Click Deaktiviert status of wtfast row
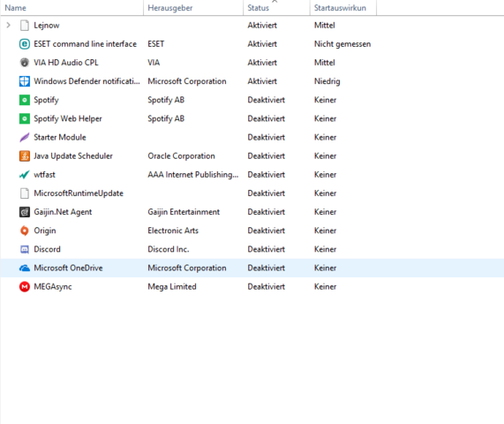This screenshot has width=504, height=424. pos(267,174)
